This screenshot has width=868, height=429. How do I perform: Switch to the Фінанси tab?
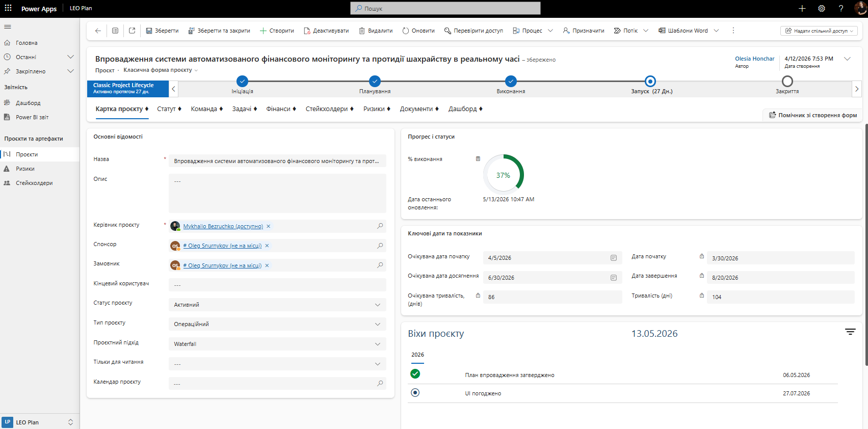281,109
